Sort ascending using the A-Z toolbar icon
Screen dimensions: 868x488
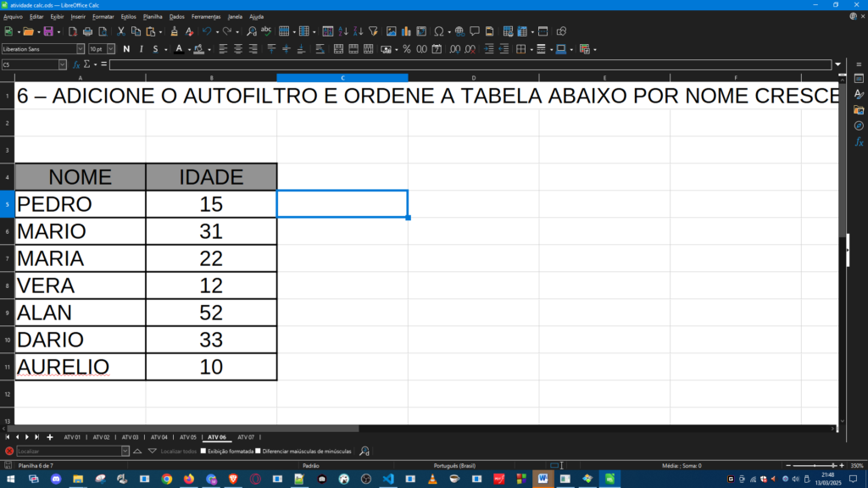click(344, 31)
